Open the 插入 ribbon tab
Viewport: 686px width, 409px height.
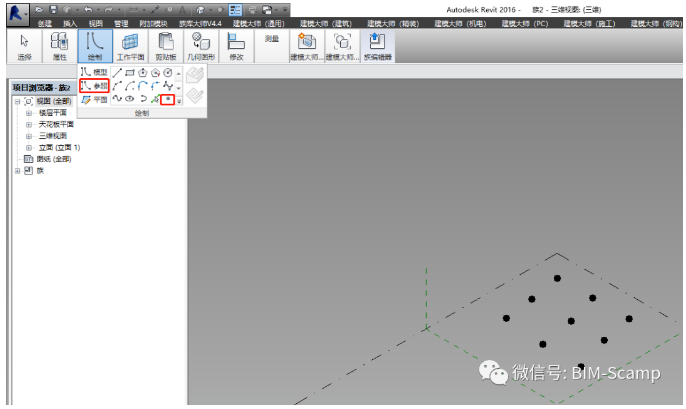pos(70,22)
